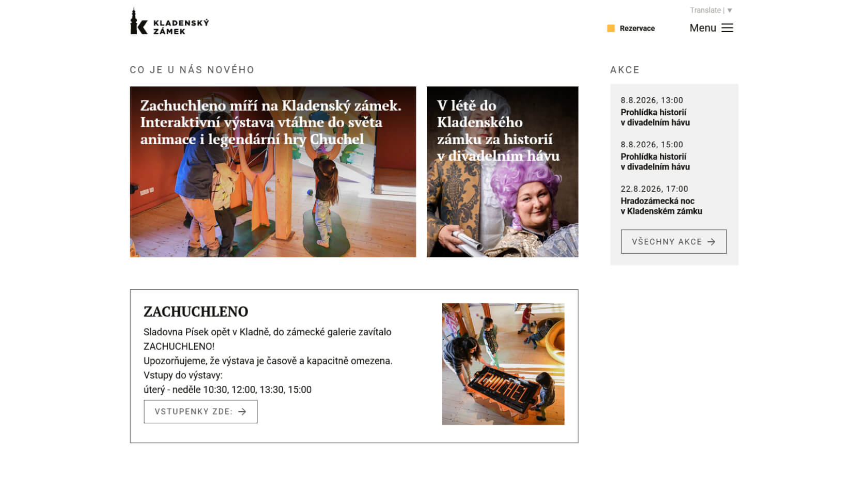Viewport: 868px width, 478px height.
Task: Open the Zachuchleno míří na Kladenský zámek article
Action: click(x=273, y=172)
